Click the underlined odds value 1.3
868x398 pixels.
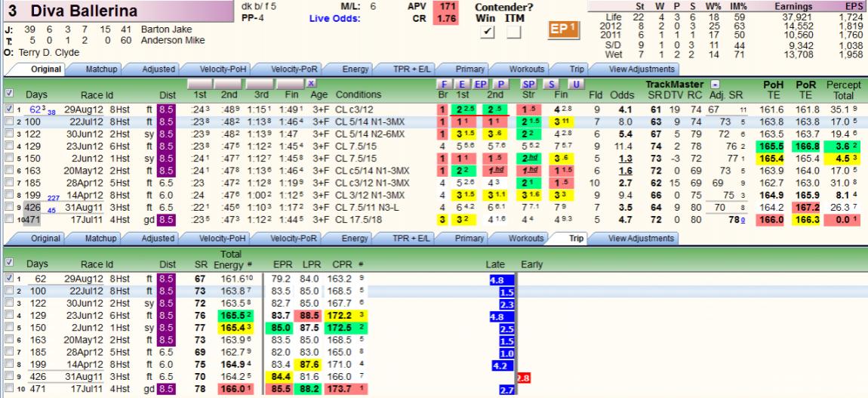coord(625,159)
